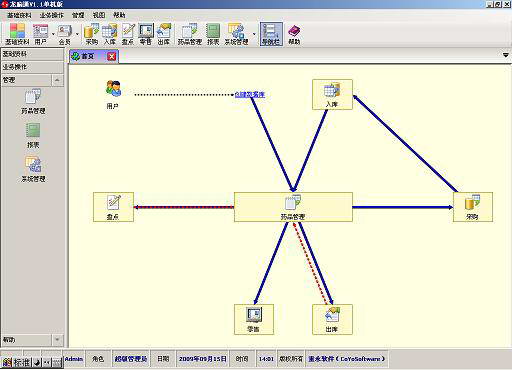512x370 pixels.
Task: Click the 创建药房库 hyperlink
Action: tap(250, 95)
